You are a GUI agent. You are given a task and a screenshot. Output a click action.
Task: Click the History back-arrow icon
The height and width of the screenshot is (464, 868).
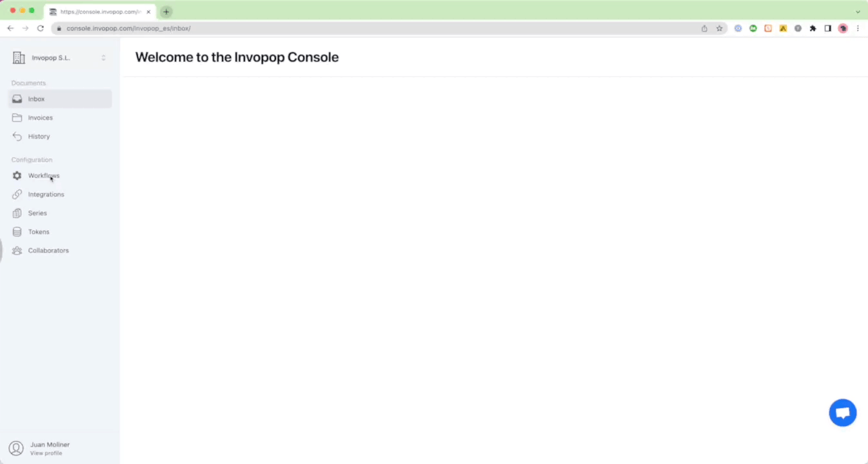(17, 137)
